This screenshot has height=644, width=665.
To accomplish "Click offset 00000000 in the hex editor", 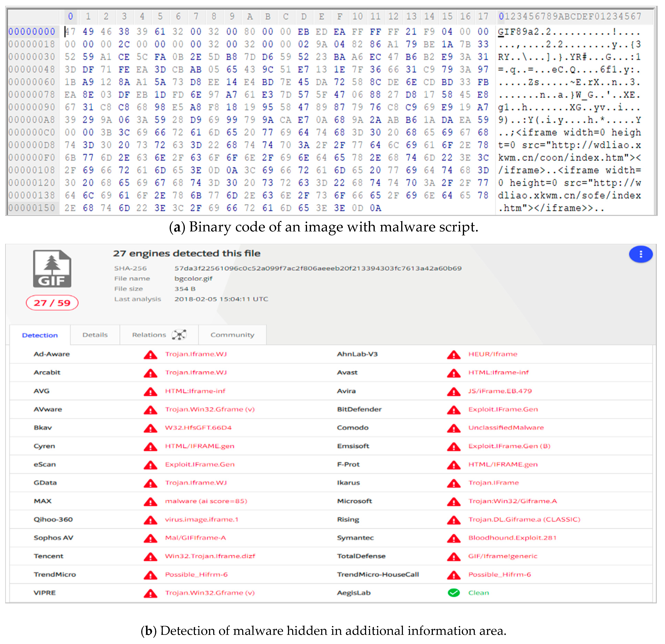I will point(32,32).
